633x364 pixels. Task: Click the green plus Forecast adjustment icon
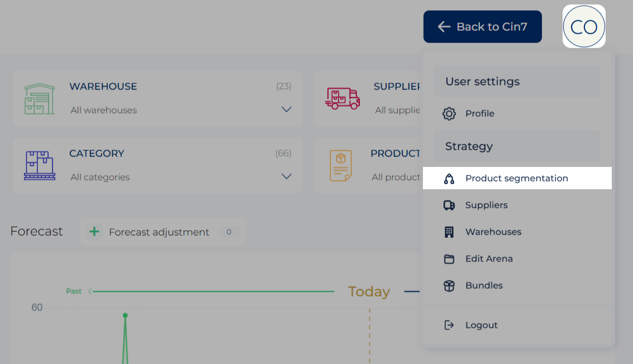click(94, 232)
